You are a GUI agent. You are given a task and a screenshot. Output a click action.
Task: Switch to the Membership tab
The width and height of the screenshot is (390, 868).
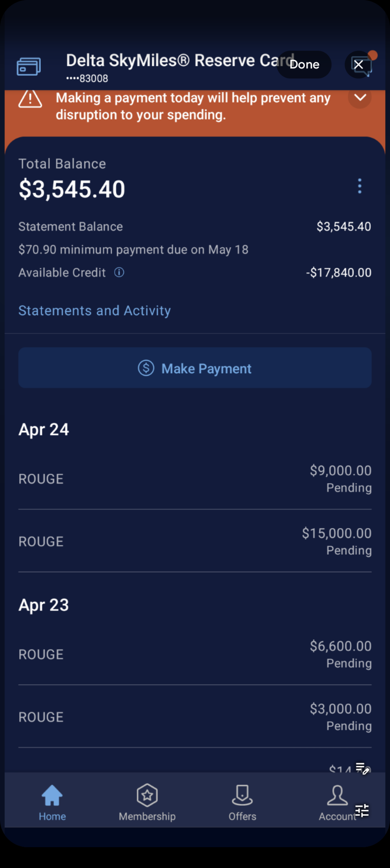point(147,802)
